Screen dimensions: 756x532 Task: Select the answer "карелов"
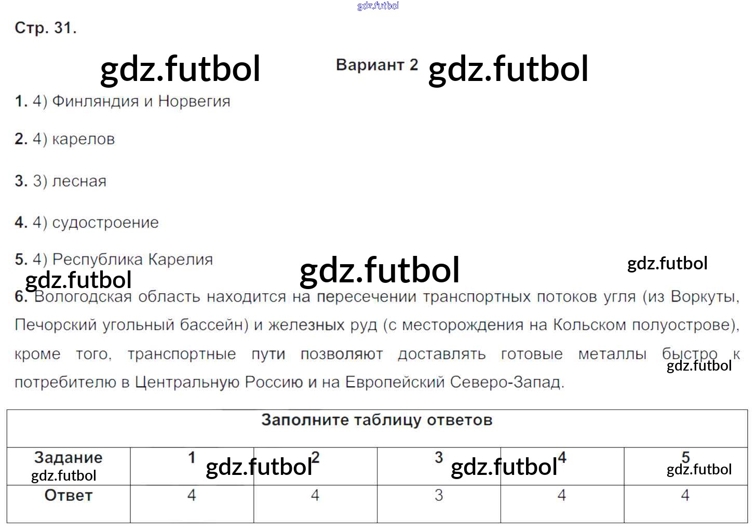click(83, 139)
